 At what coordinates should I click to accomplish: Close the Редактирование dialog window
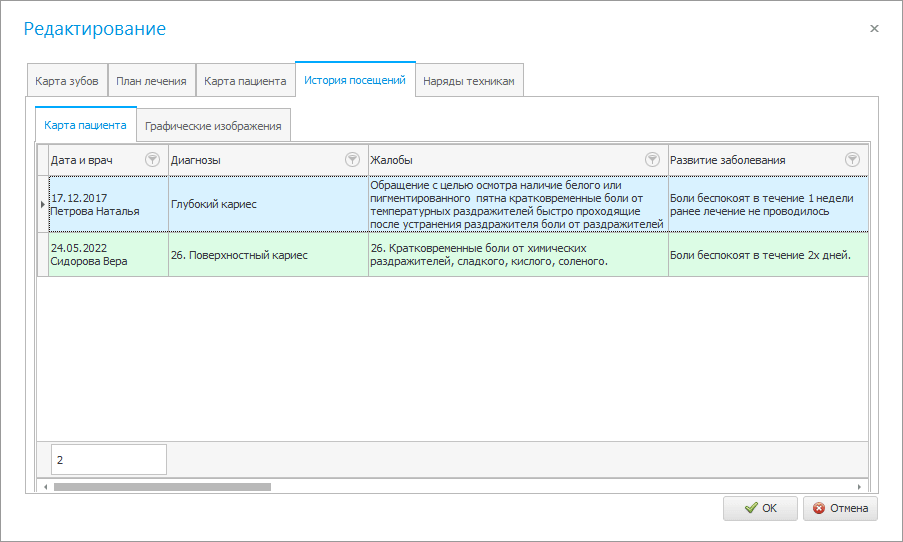pyautogui.click(x=874, y=29)
